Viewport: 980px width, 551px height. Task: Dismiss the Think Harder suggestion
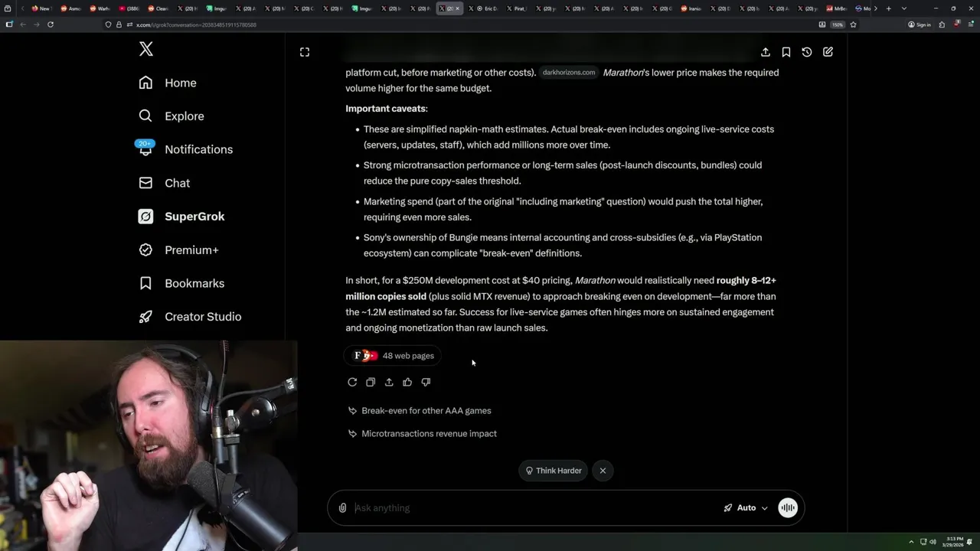[603, 471]
